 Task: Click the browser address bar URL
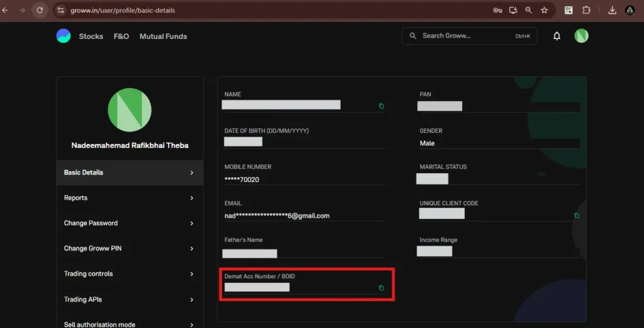pos(123,10)
